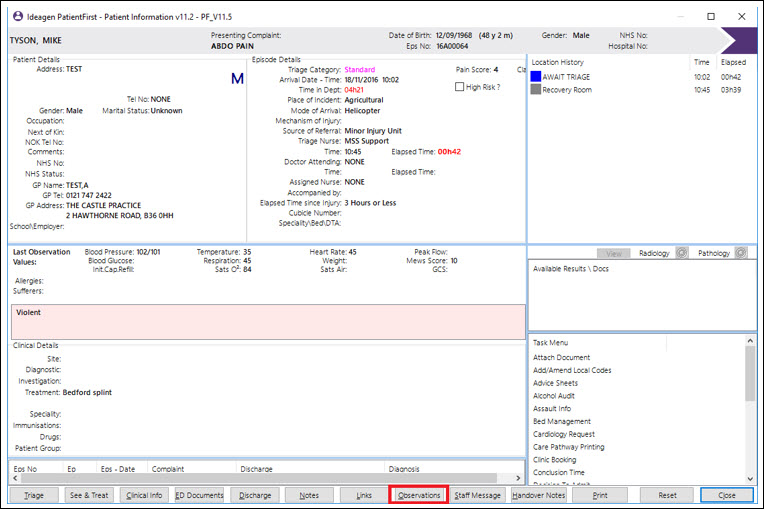Select Conclusion Time task
Screen dimensions: 764x509
558,472
